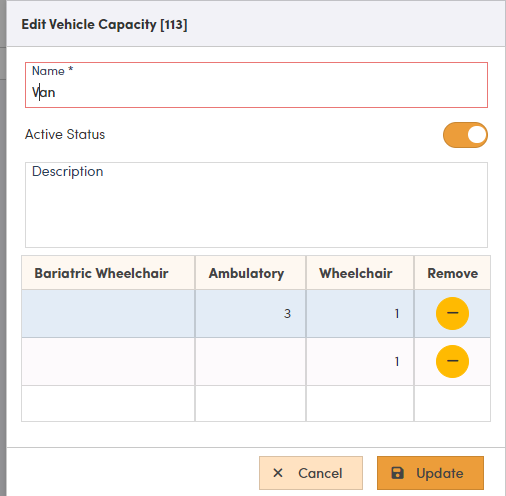
Task: Select second row Wheelchair cell
Action: click(360, 362)
